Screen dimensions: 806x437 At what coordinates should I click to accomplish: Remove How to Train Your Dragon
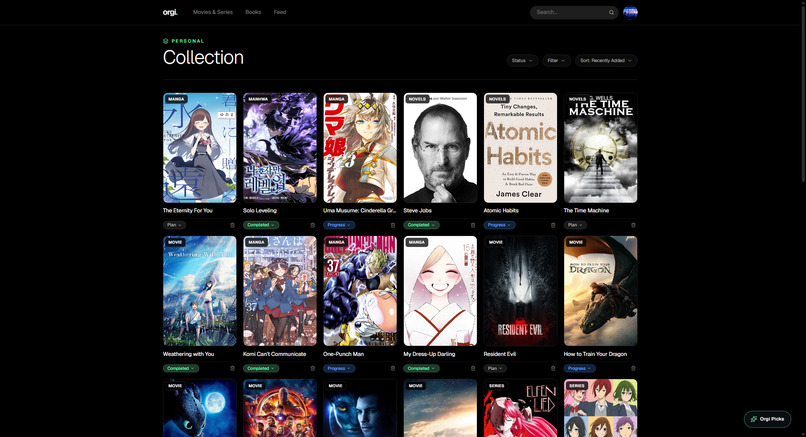[633, 369]
